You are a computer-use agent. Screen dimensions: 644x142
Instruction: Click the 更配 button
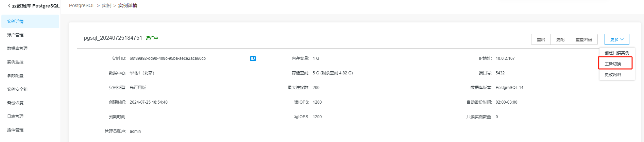(560, 40)
